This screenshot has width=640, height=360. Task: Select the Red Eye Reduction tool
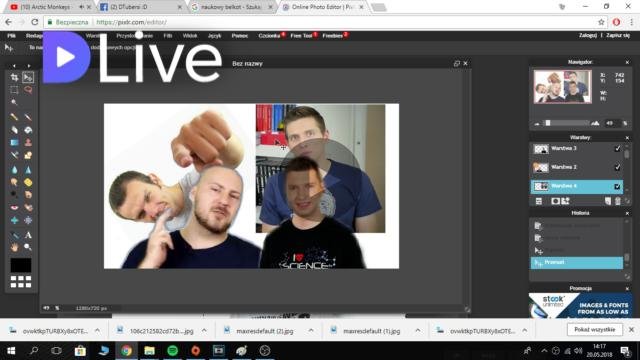click(x=14, y=207)
